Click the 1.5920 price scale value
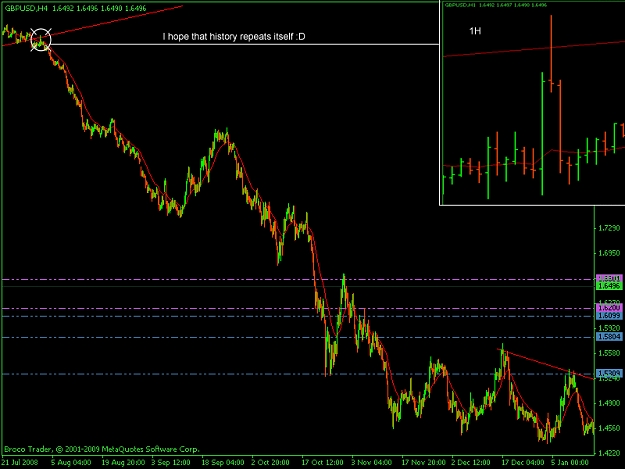The height and width of the screenshot is (469, 625). point(609,328)
